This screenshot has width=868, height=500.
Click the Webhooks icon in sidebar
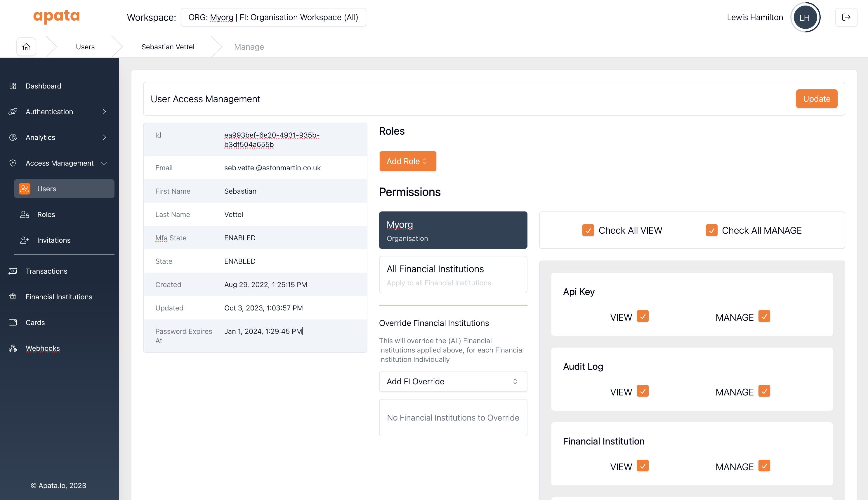13,348
